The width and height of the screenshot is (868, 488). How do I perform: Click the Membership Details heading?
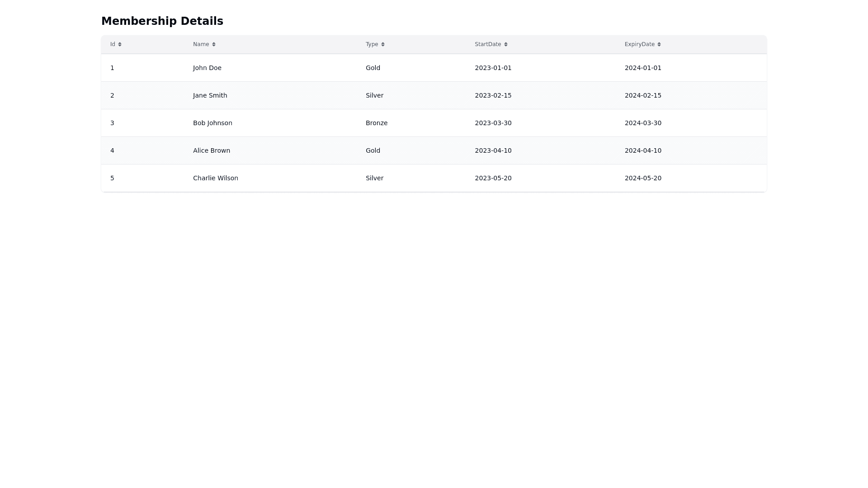162,21
